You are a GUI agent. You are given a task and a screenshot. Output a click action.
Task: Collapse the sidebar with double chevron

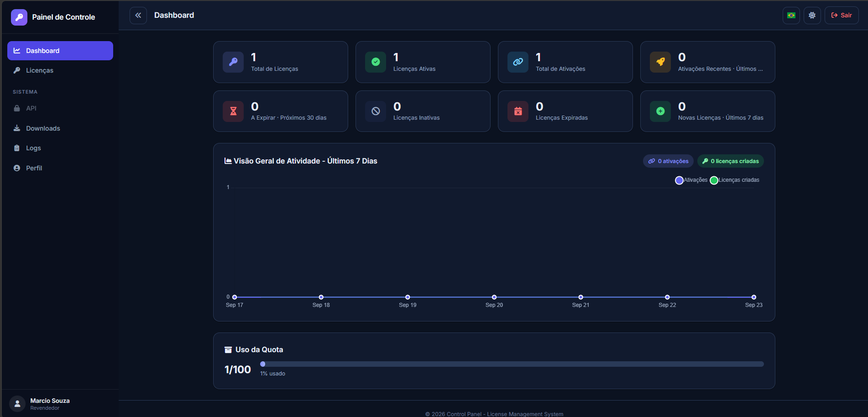[138, 16]
